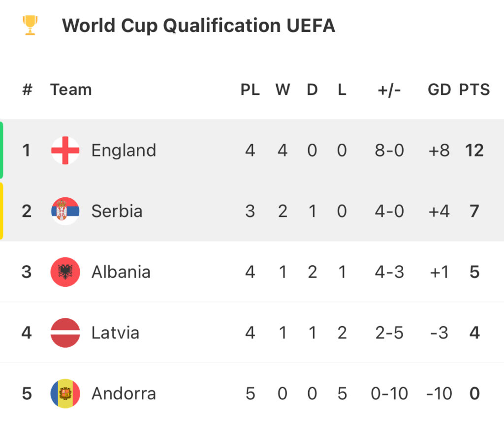Open World Cup Qualification UEFA title
This screenshot has height=426, width=504.
(x=198, y=26)
